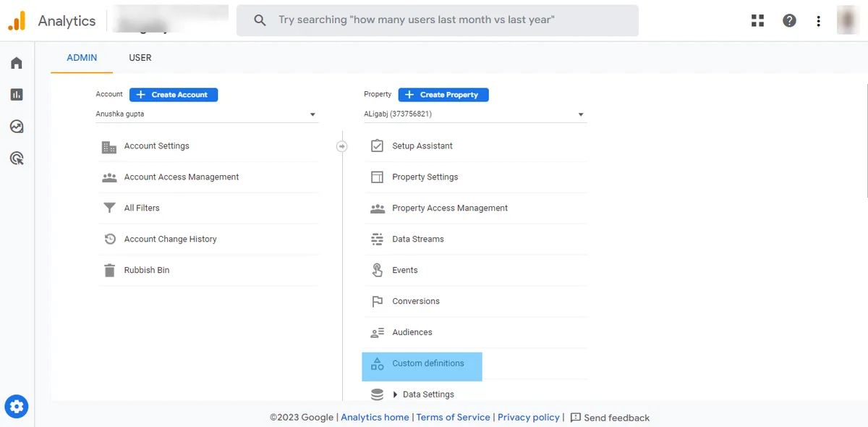
Task: Click the Create Account button
Action: (174, 95)
